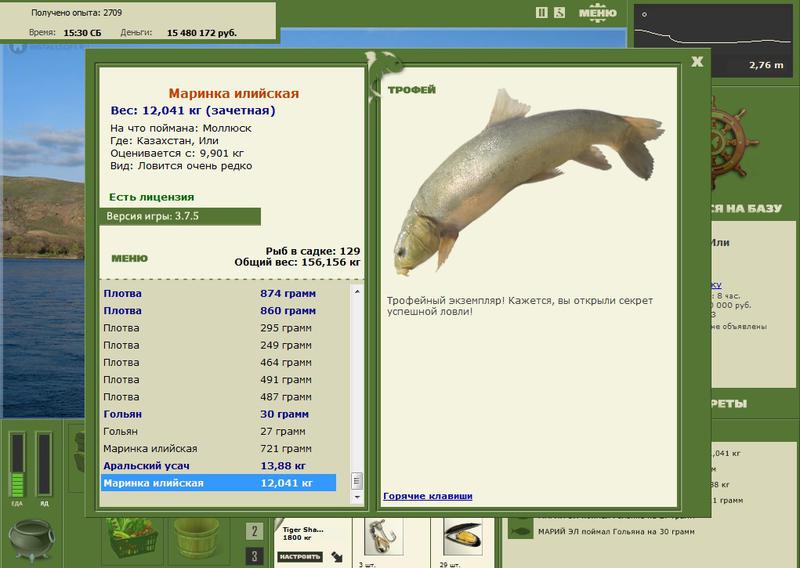
Task: Open the cooking cauldron icon
Action: (x=31, y=540)
